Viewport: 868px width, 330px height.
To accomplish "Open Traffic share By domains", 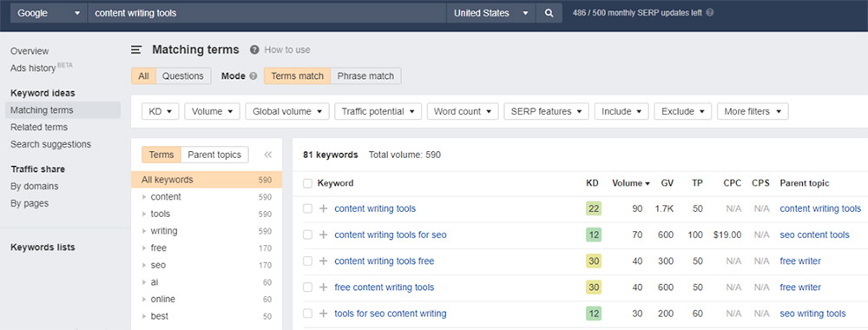I will tap(35, 186).
